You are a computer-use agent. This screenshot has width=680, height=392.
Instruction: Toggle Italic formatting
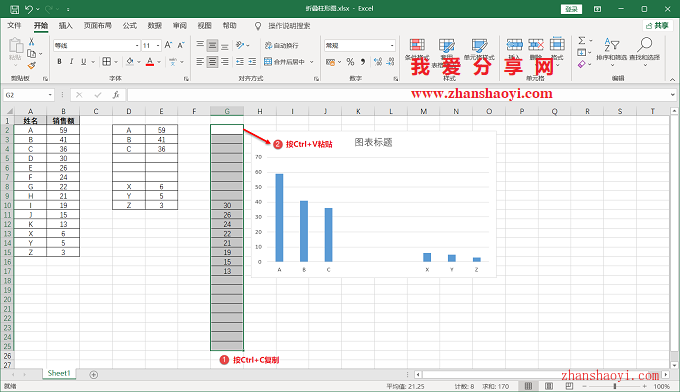72,62
